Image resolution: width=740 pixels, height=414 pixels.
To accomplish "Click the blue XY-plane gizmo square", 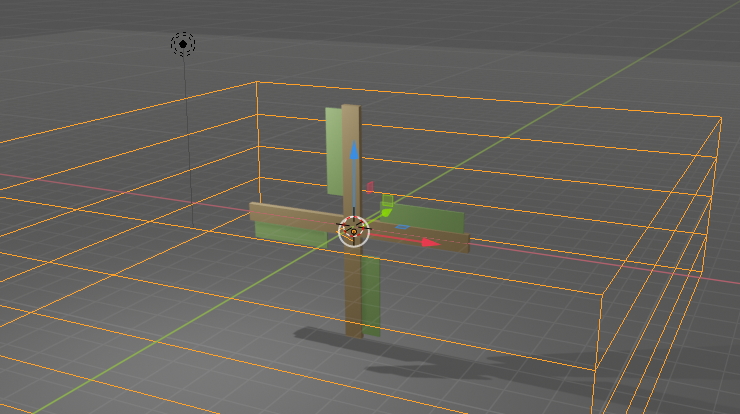I will click(403, 227).
